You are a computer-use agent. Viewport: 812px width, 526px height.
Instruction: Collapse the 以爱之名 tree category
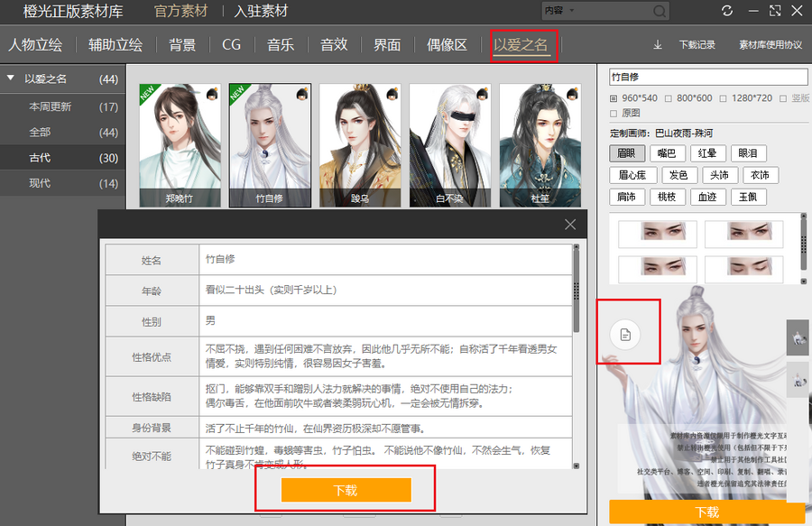11,79
